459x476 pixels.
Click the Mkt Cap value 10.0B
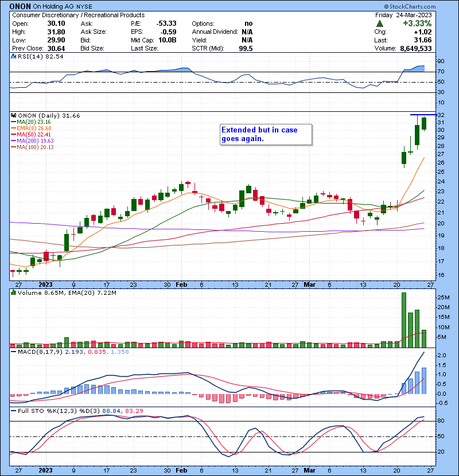tap(168, 40)
